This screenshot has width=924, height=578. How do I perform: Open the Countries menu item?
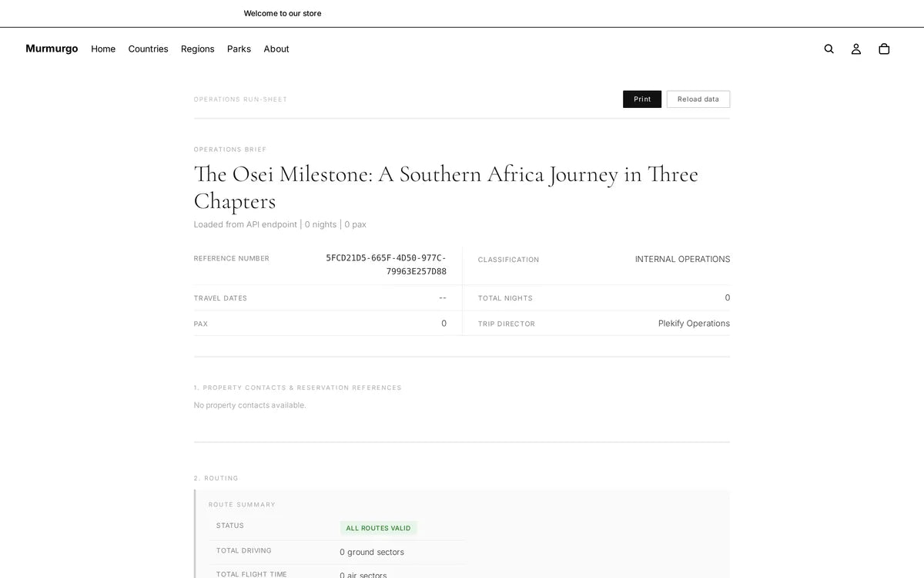pyautogui.click(x=148, y=49)
